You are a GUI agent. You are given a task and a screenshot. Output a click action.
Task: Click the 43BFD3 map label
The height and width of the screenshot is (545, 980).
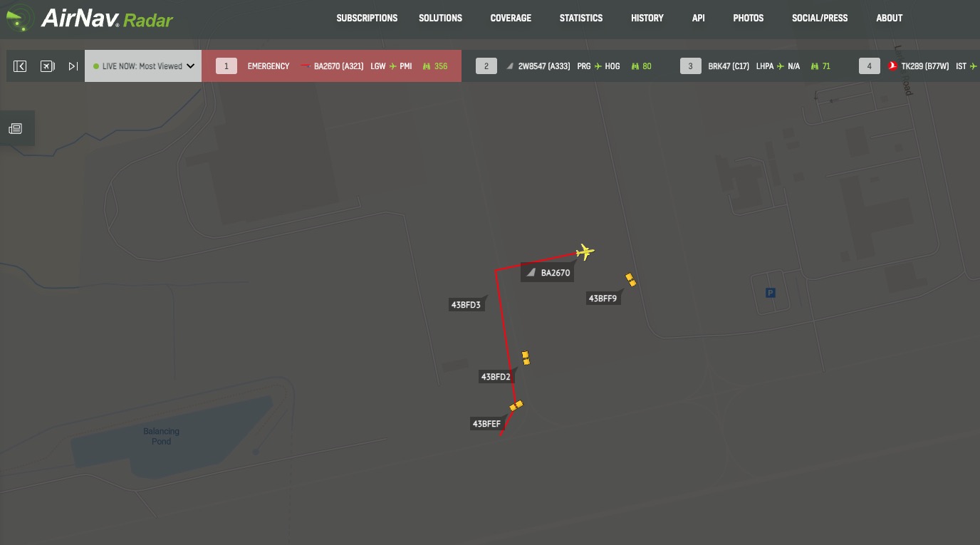point(466,305)
